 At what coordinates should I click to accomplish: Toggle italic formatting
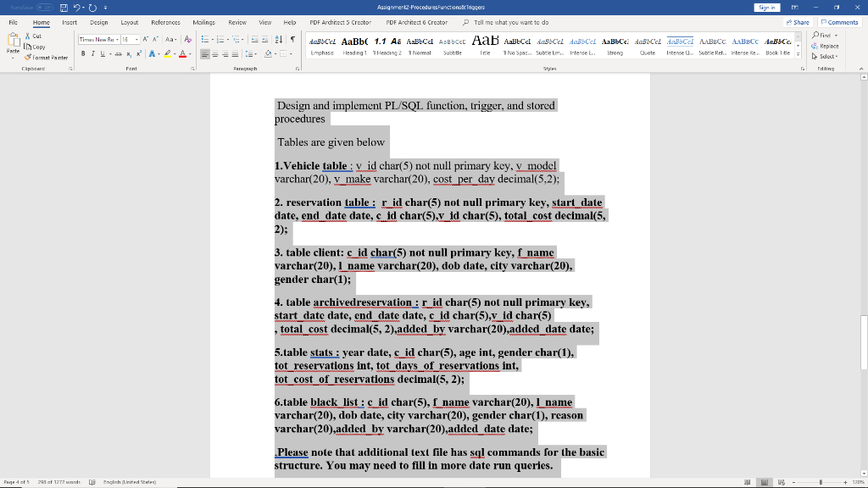(93, 54)
